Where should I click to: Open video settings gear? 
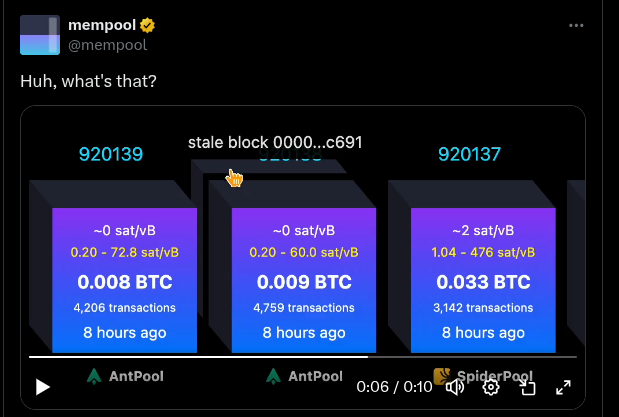pyautogui.click(x=491, y=387)
